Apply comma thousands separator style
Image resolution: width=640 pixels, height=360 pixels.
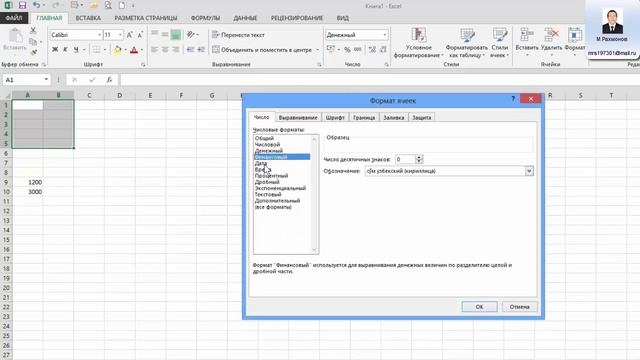[x=358, y=50]
